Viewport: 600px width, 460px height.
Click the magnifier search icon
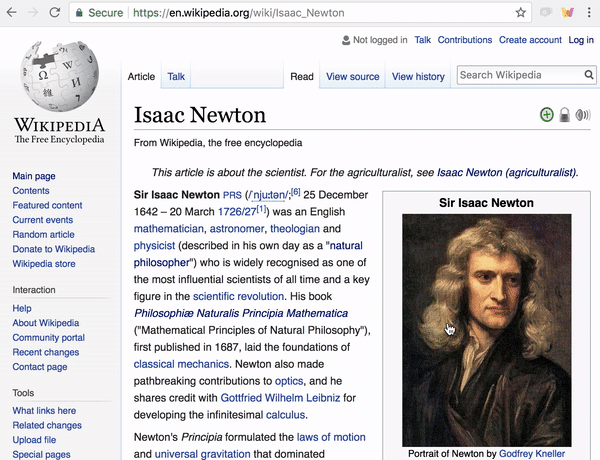pyautogui.click(x=589, y=75)
